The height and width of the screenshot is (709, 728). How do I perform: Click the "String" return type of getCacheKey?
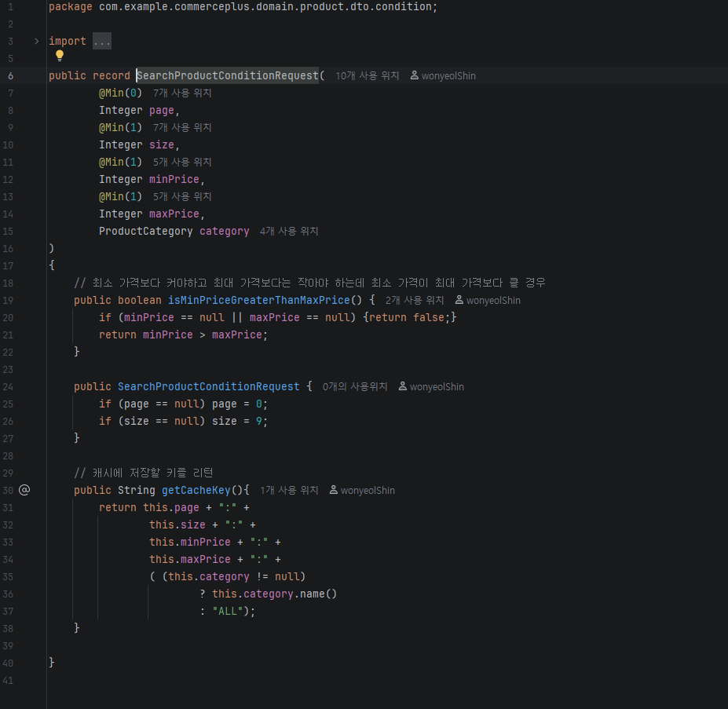tap(137, 490)
